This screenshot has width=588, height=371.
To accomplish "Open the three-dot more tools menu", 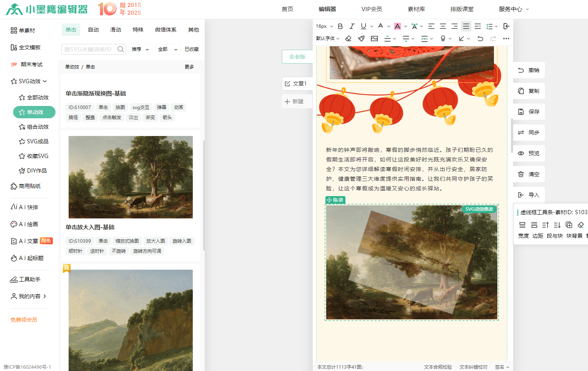I will (x=506, y=39).
